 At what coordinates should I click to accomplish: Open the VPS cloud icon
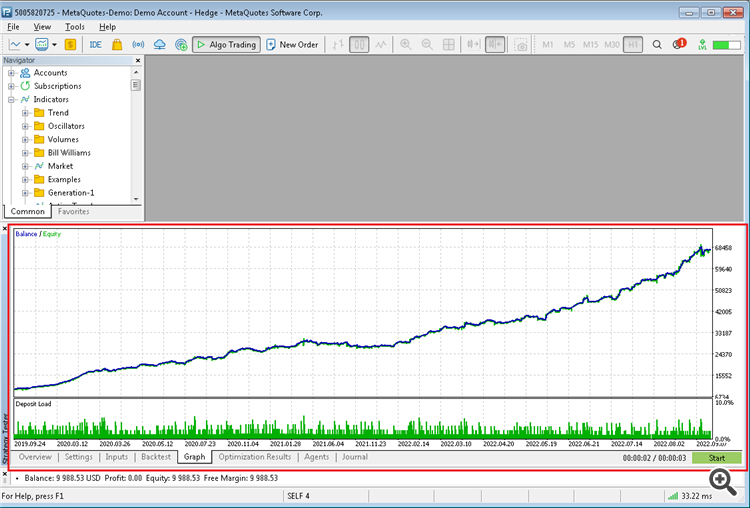[159, 44]
